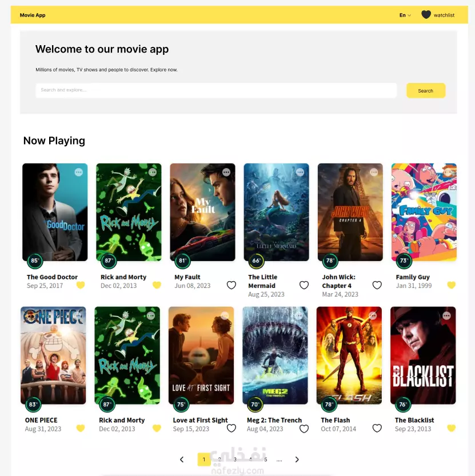This screenshot has height=476, width=475.
Task: Go to the previous page with the left chevron
Action: coord(182,459)
